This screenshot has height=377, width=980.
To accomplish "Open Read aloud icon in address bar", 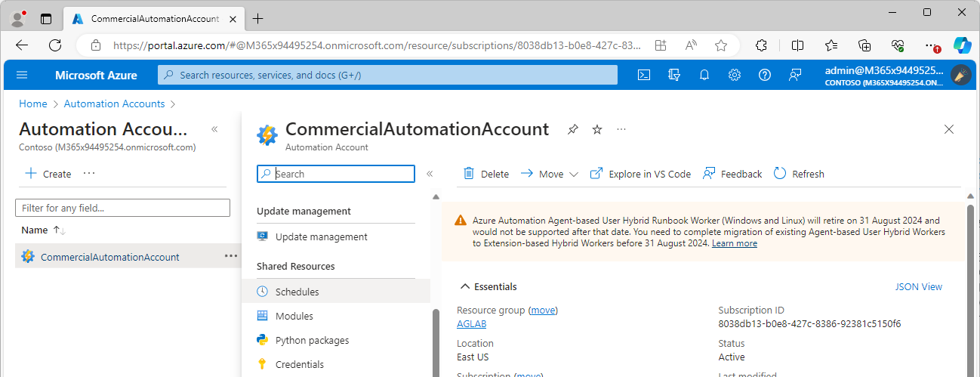I will pyautogui.click(x=691, y=45).
